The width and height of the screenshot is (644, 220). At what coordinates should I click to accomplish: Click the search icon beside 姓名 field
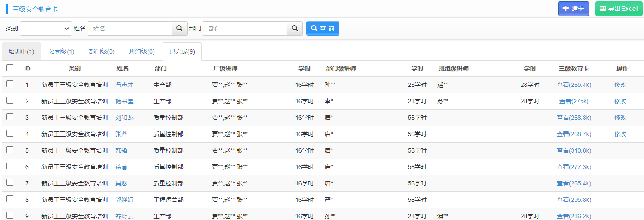point(179,29)
